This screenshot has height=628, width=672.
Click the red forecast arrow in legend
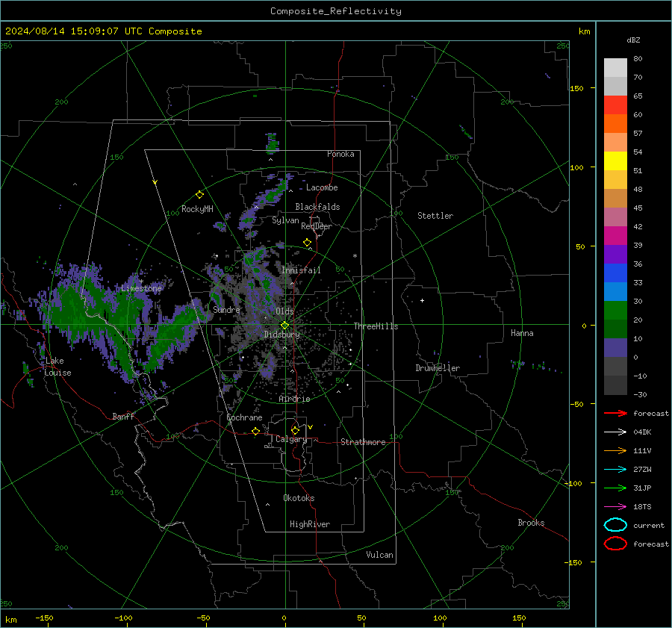pyautogui.click(x=615, y=413)
